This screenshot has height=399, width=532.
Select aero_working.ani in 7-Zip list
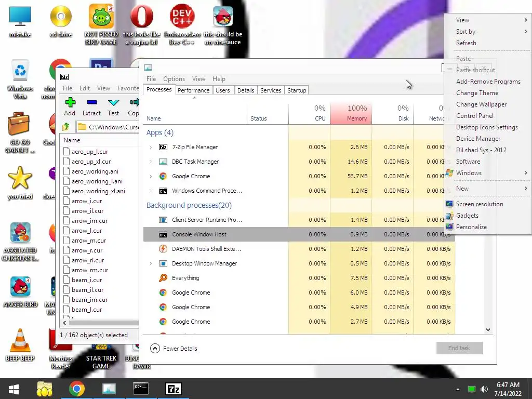(95, 171)
